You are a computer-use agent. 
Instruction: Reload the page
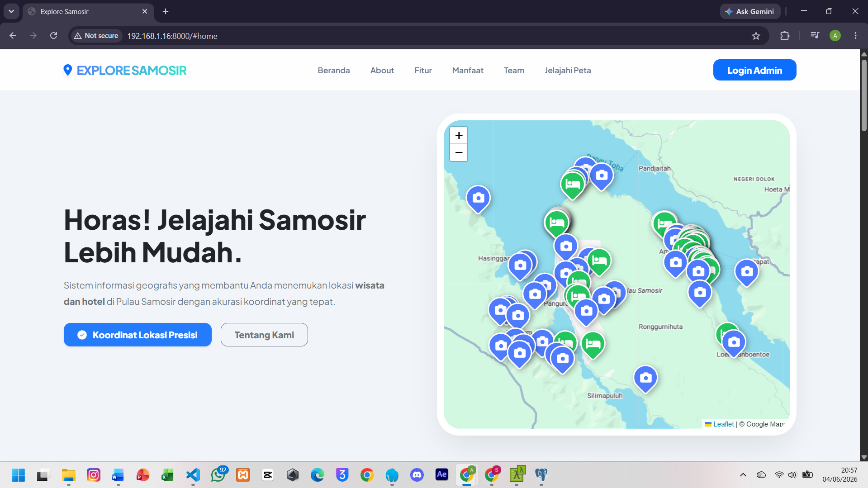click(x=53, y=36)
